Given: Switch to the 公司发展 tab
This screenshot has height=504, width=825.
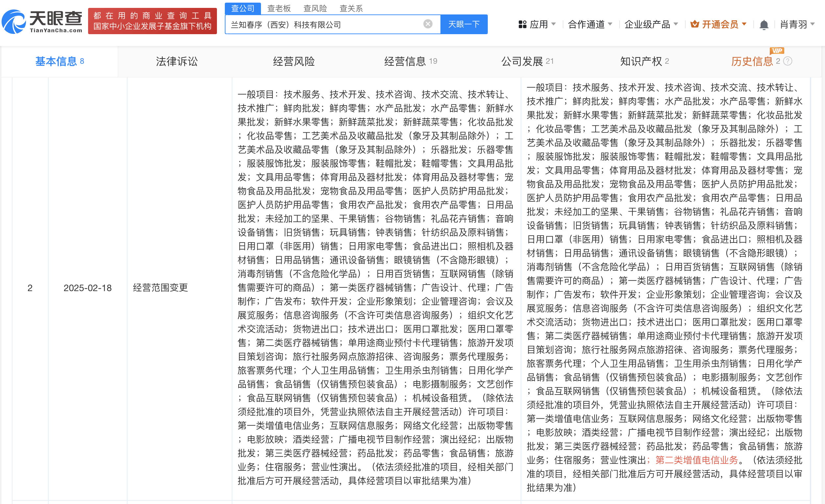Looking at the screenshot, I should tap(527, 61).
